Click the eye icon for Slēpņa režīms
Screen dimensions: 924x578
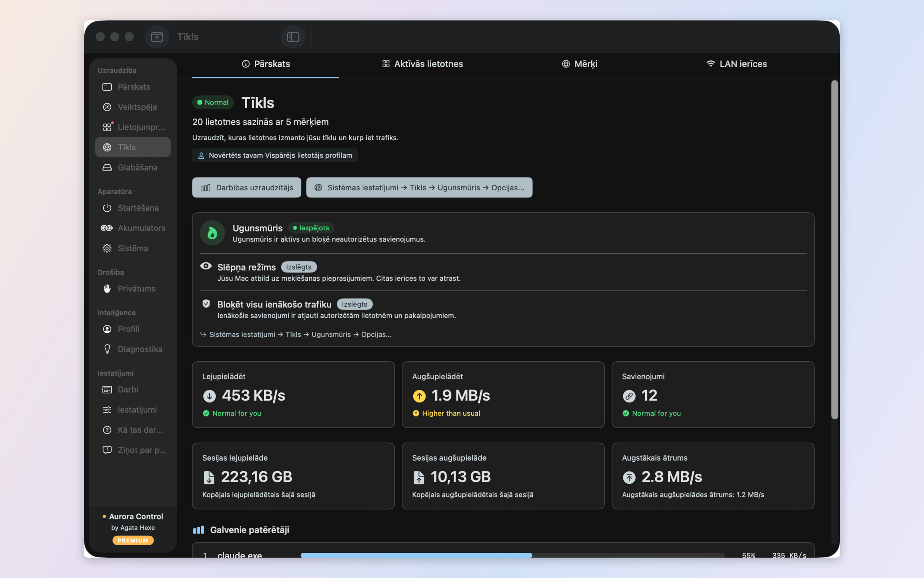tap(206, 266)
